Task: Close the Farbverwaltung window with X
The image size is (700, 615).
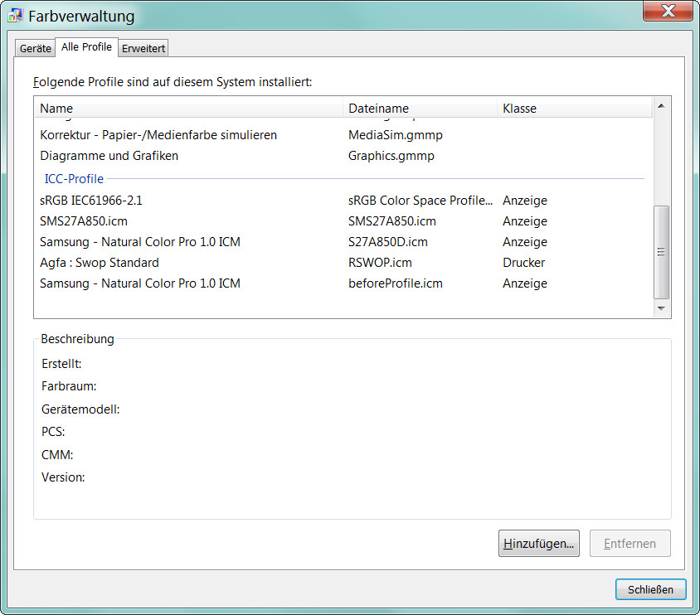Action: coord(668,11)
